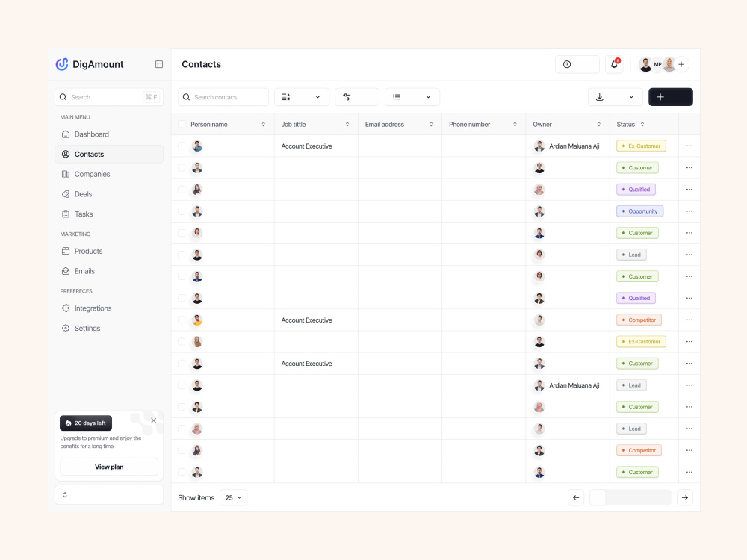
Task: Go to Companies in the sidebar
Action: click(x=109, y=174)
